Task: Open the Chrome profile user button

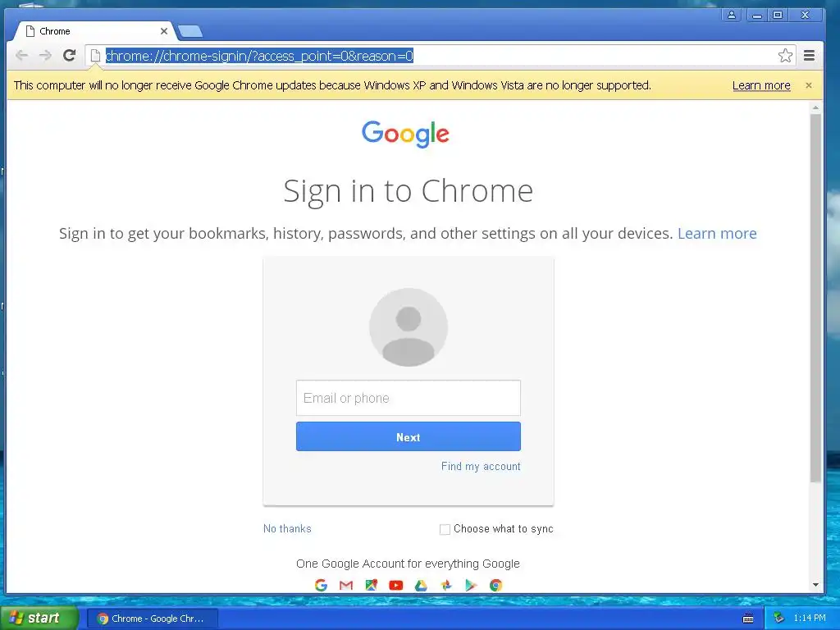Action: tap(731, 15)
